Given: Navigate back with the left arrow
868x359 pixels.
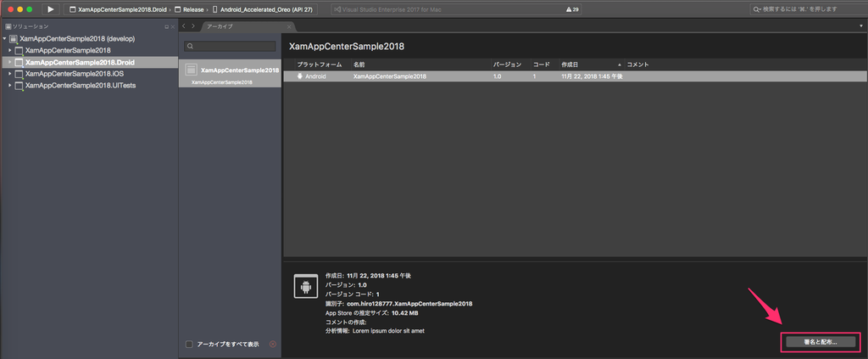Looking at the screenshot, I should click(184, 26).
